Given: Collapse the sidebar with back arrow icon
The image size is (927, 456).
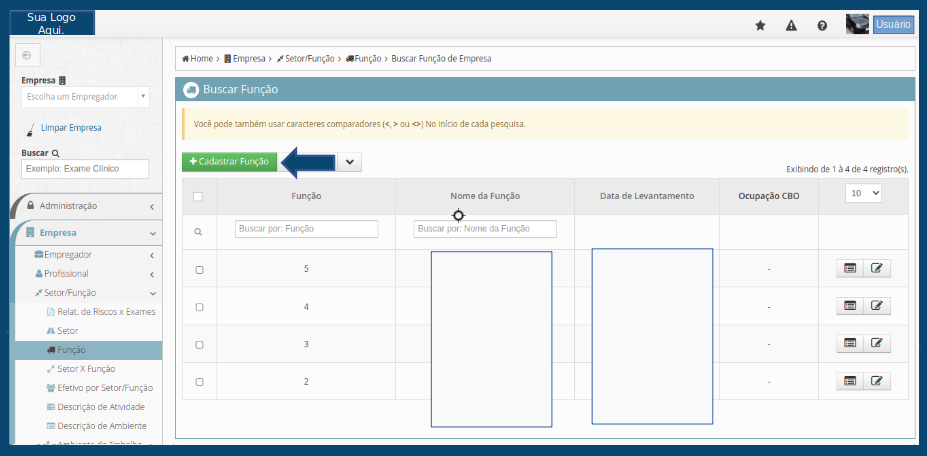Looking at the screenshot, I should [x=26, y=55].
